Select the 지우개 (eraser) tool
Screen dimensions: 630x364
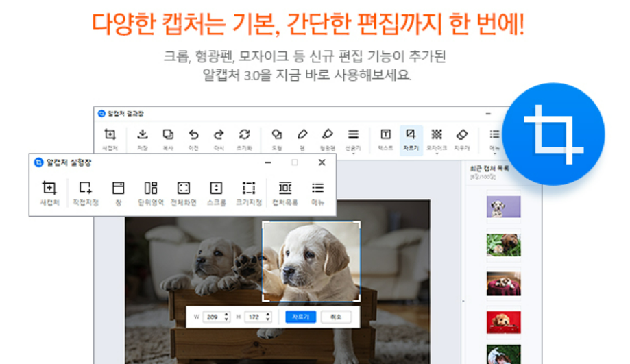[462, 139]
